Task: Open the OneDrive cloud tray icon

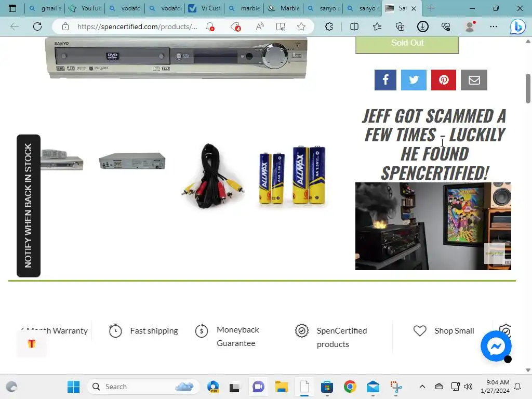Action: click(x=439, y=387)
